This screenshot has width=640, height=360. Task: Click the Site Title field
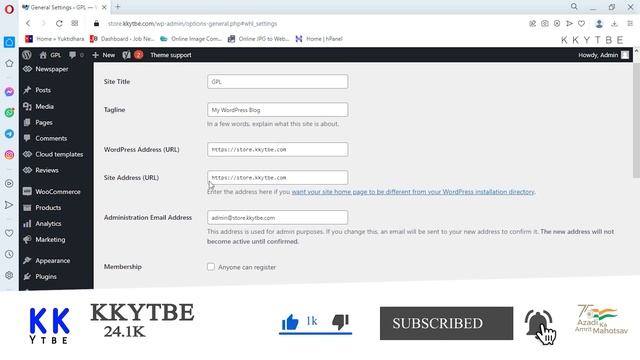coord(277,82)
